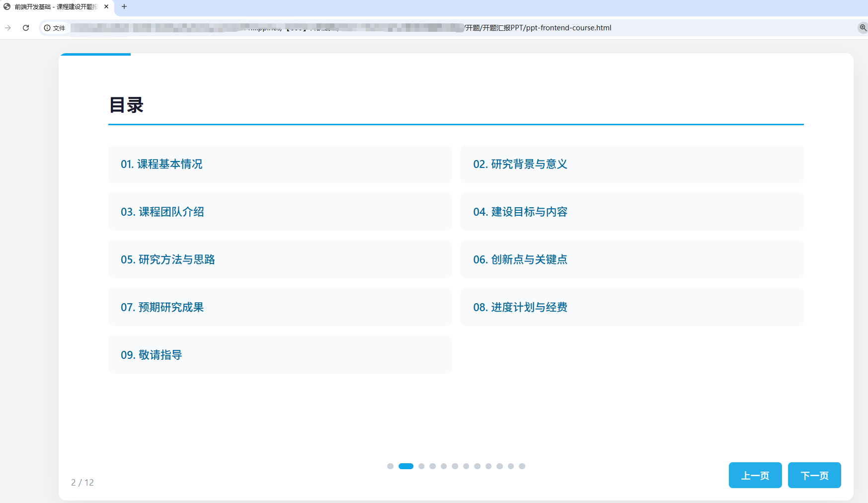Open section 09. 敬请指导

coord(280,355)
